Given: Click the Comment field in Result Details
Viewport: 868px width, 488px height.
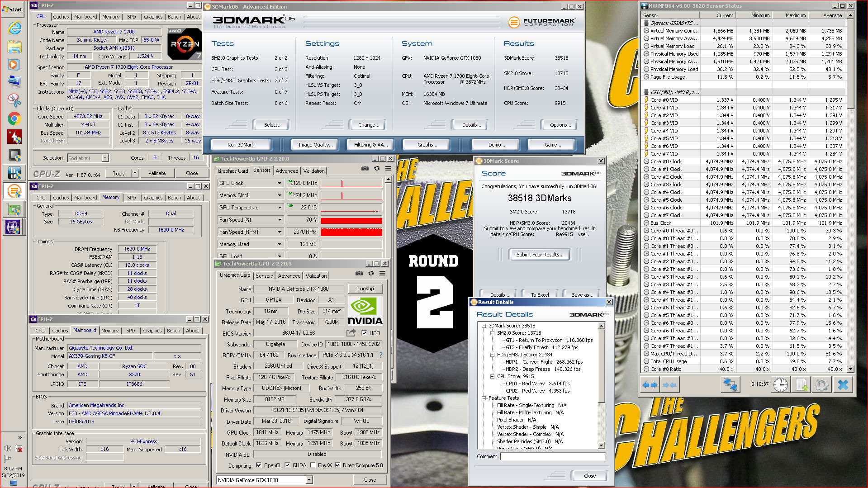Looking at the screenshot, I should (x=552, y=456).
